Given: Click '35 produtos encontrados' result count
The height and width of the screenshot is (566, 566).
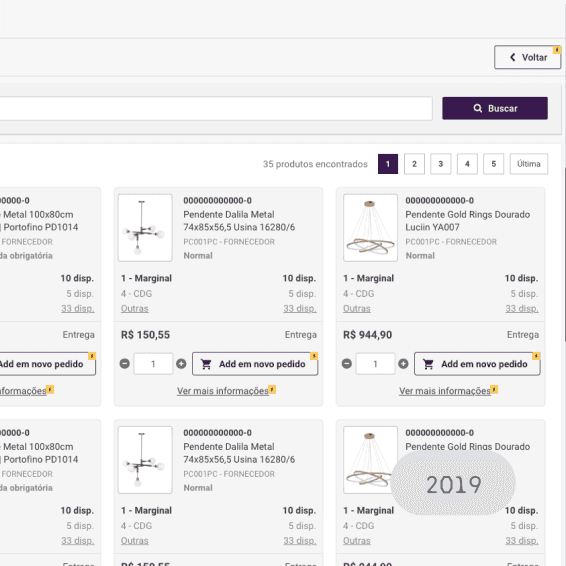Looking at the screenshot, I should [x=315, y=164].
